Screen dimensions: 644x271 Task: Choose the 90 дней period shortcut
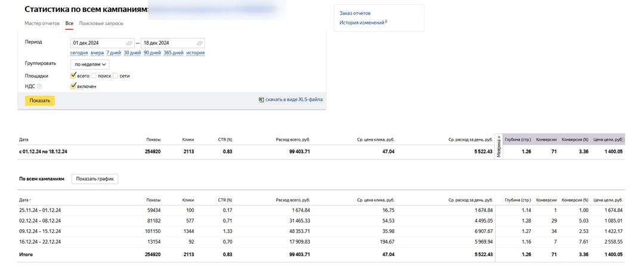click(152, 53)
